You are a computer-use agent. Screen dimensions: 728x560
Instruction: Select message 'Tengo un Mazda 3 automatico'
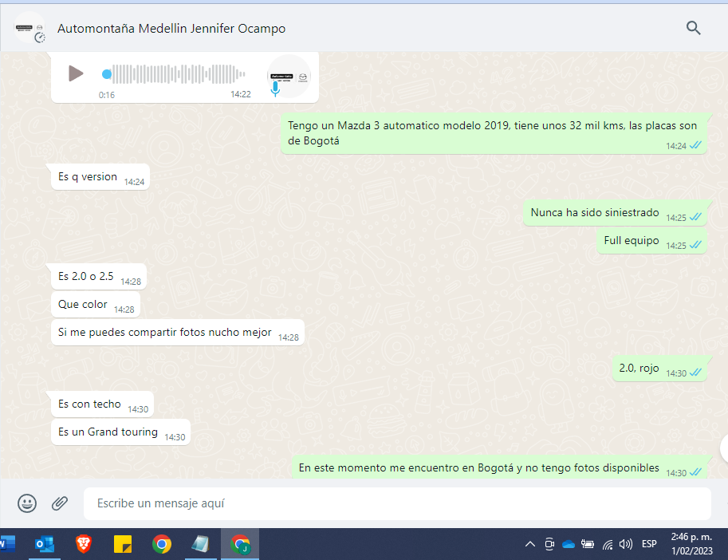(494, 133)
